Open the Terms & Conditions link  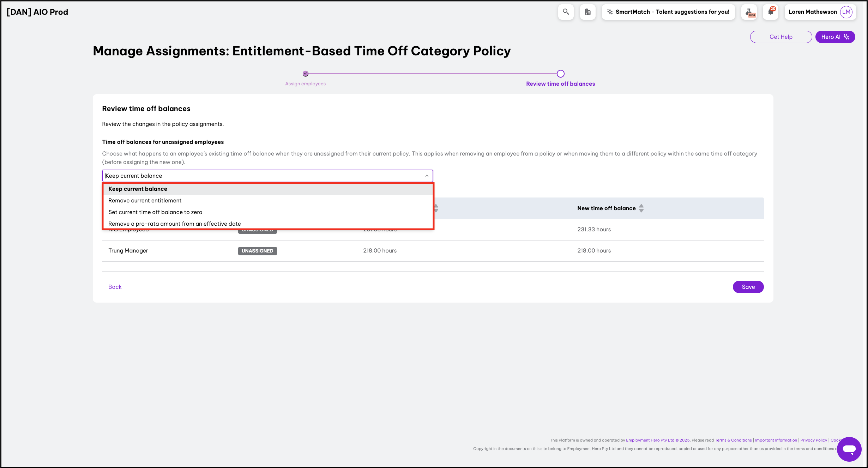pyautogui.click(x=733, y=440)
